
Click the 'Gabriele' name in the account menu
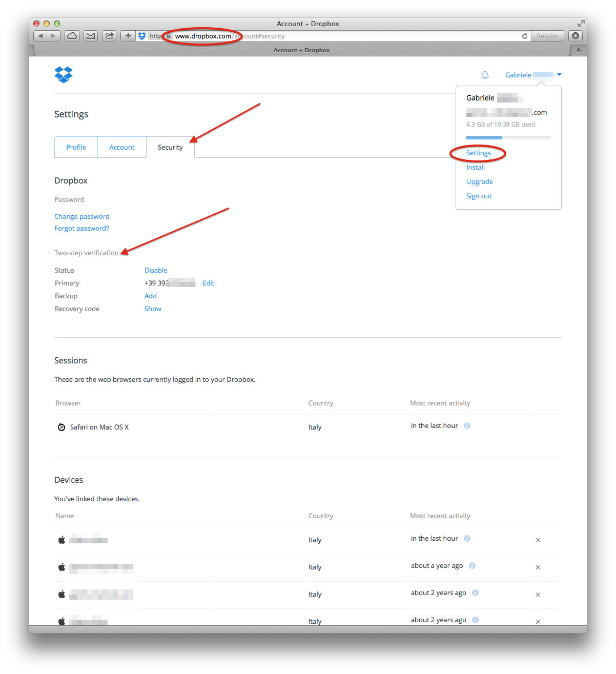480,98
